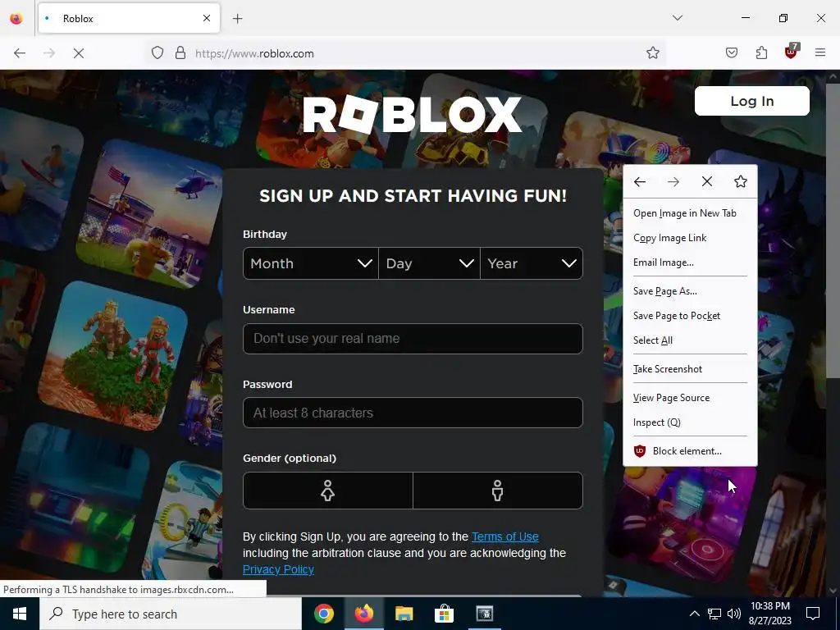Select the female gender icon button
This screenshot has height=630, width=840.
[x=328, y=491]
